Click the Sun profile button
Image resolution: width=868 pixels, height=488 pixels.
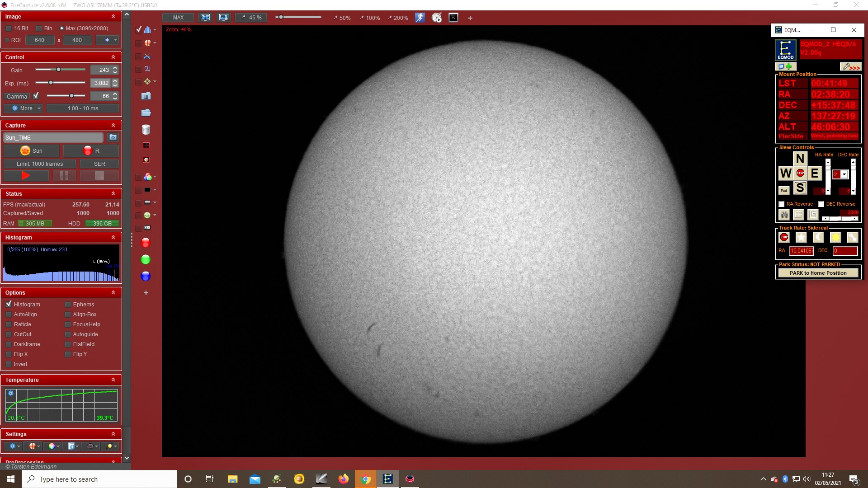click(31, 151)
